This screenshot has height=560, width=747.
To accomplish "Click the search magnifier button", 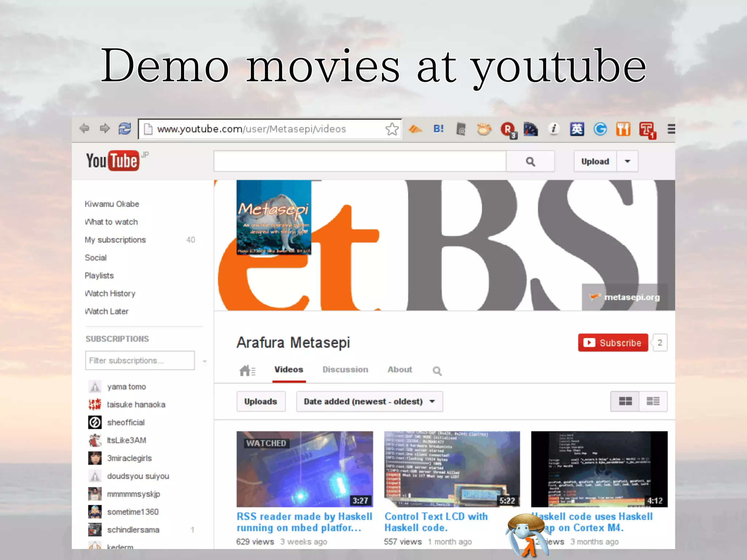I will (530, 161).
